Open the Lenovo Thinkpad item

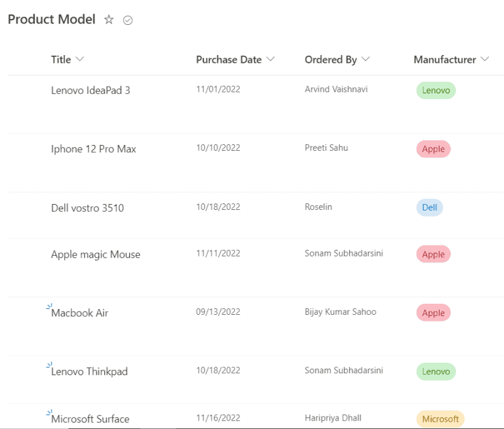coord(89,371)
